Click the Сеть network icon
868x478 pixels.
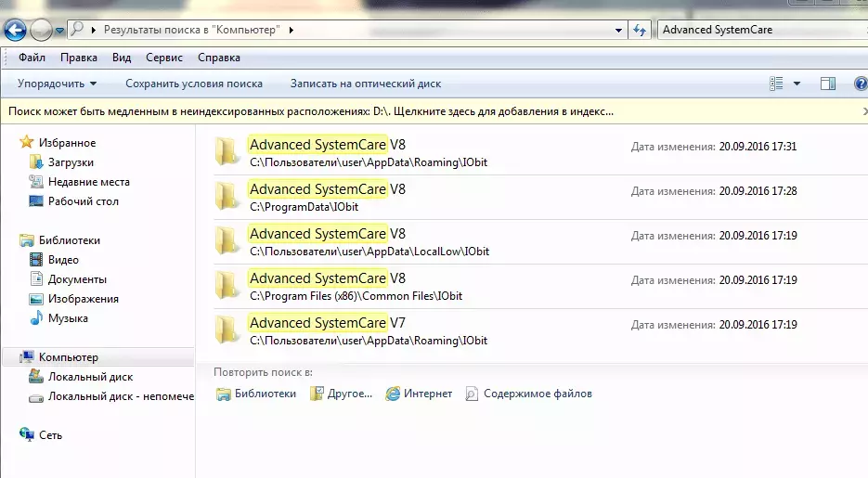(x=26, y=434)
